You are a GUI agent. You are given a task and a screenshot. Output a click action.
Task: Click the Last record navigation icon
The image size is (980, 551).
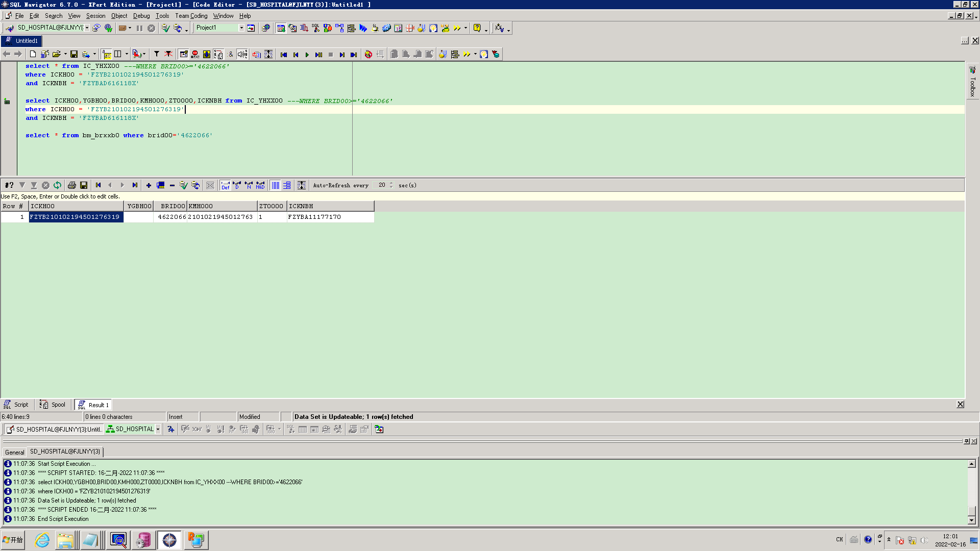(135, 185)
